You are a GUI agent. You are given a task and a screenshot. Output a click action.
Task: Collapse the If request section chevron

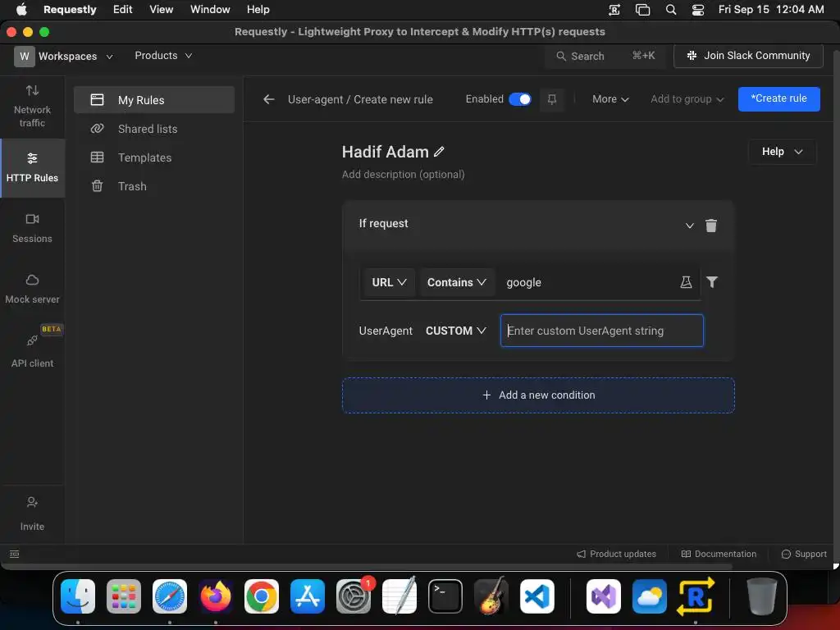(689, 226)
